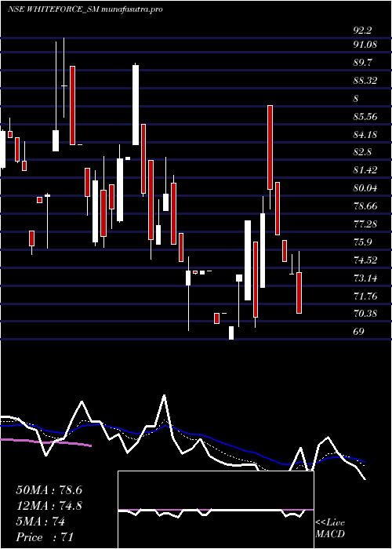Click the pink moving average line segment
Screen dimensions: 392x549
(x=45, y=442)
